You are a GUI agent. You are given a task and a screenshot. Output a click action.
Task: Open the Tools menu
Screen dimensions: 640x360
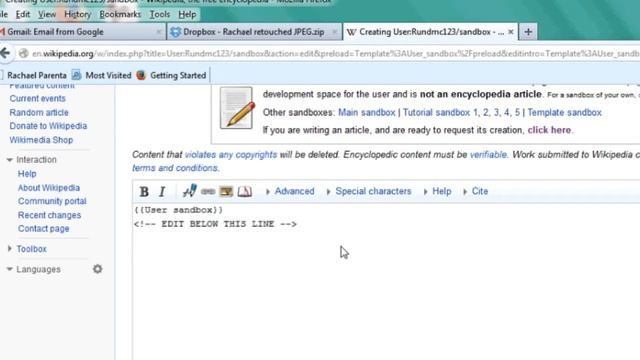click(x=160, y=14)
